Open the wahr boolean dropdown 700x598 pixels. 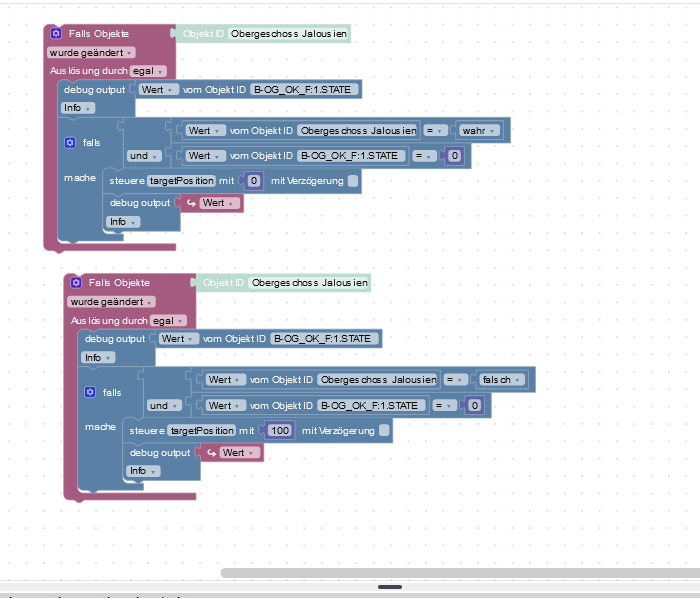[479, 130]
